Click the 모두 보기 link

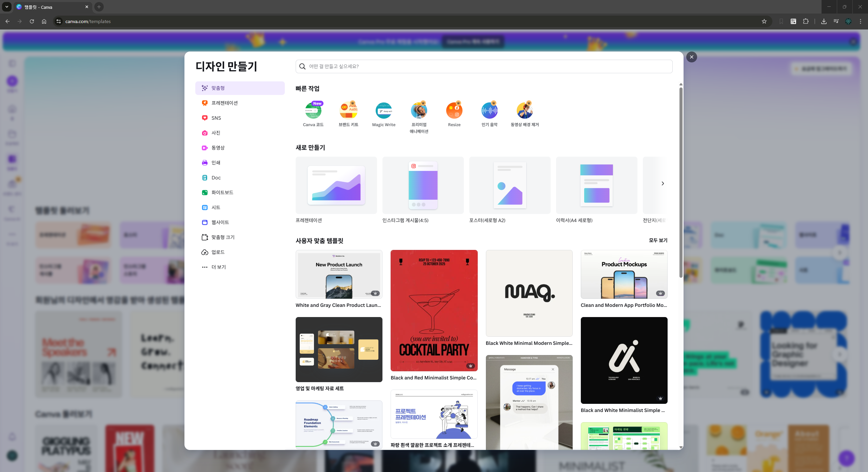pos(658,240)
